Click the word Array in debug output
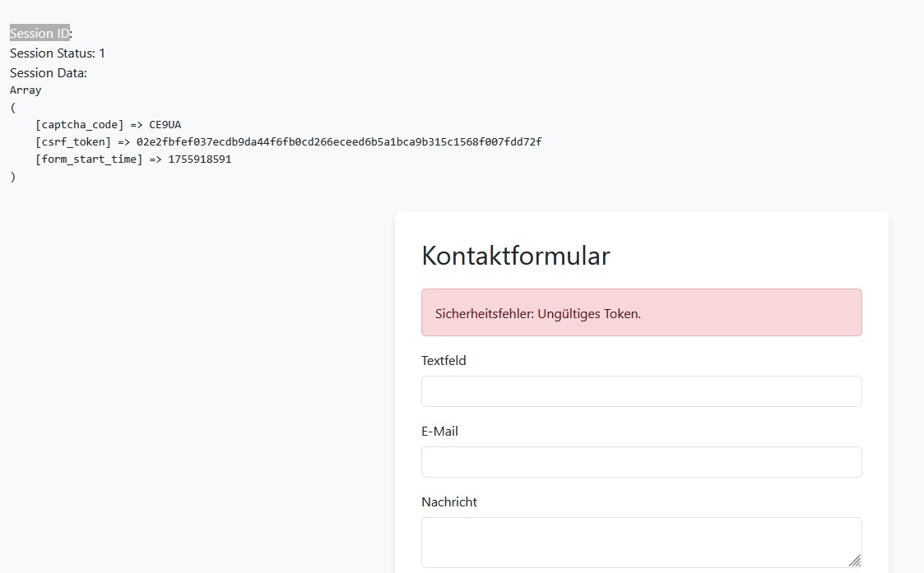The height and width of the screenshot is (573, 924). click(26, 90)
